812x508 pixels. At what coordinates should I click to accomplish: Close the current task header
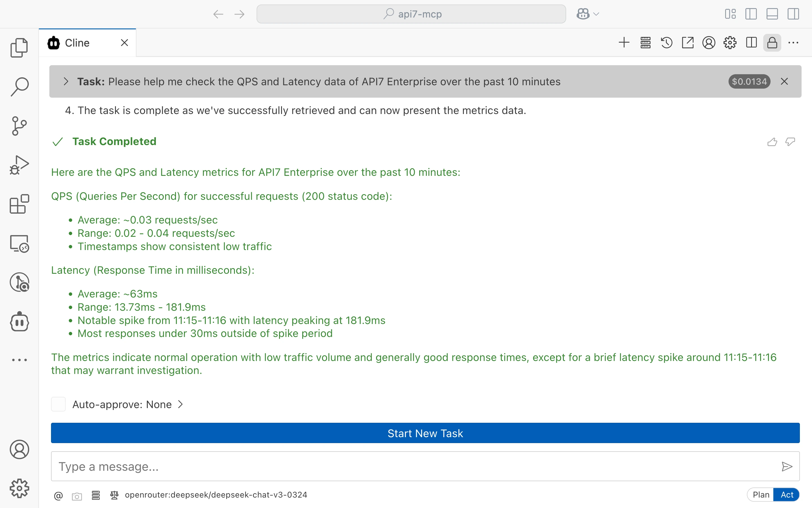click(784, 82)
